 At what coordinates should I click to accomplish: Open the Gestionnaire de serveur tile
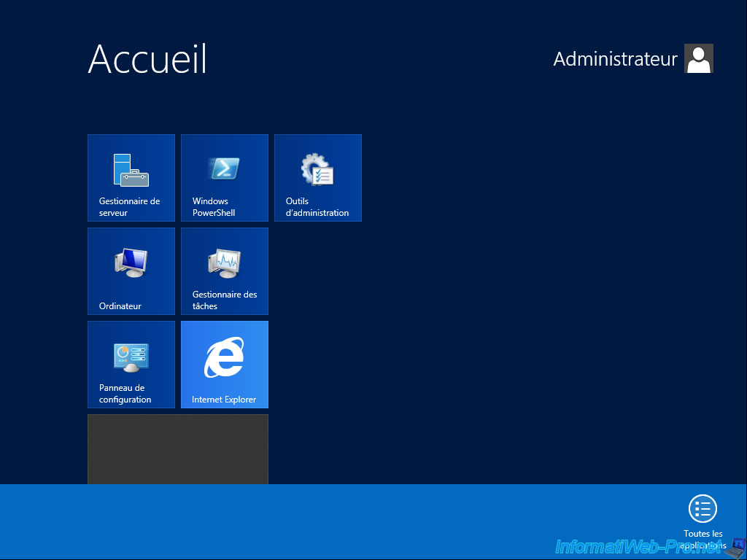coord(131,178)
